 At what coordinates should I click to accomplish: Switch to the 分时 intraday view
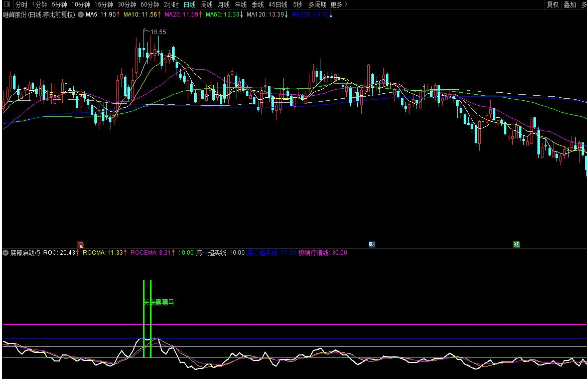21,4
